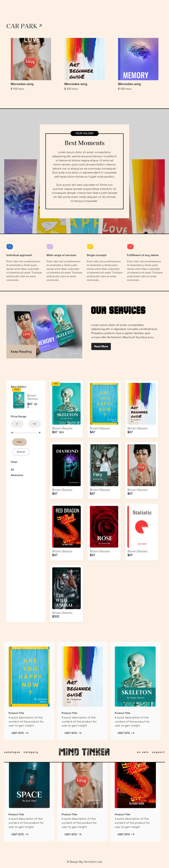
Task: Click the yellow badge icon above Single concept
Action: tap(90, 247)
